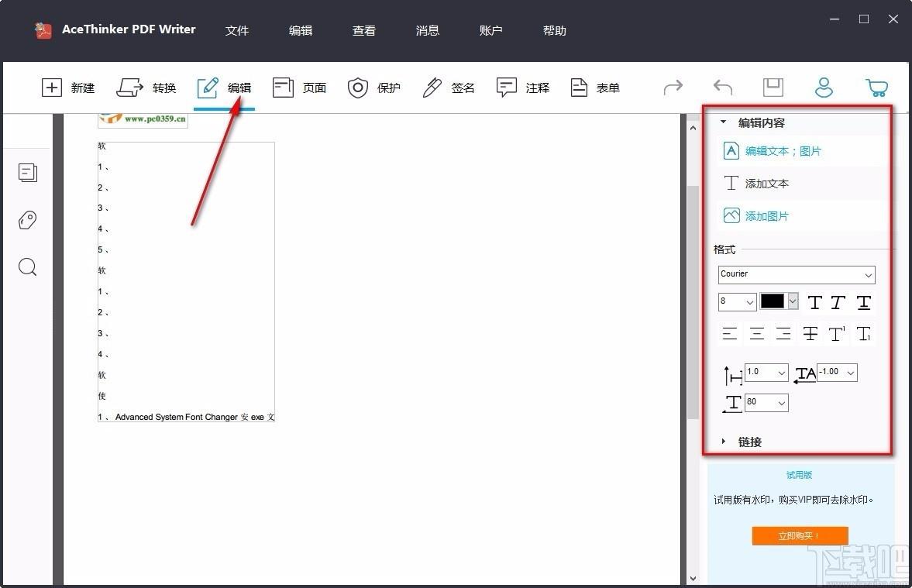
Task: Open the search magnifier in sidebar
Action: click(27, 267)
